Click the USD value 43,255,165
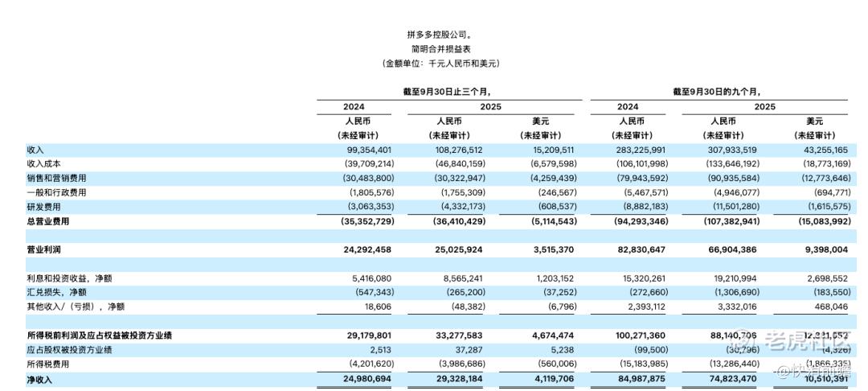Viewport: 868px width, 391px height. point(825,150)
